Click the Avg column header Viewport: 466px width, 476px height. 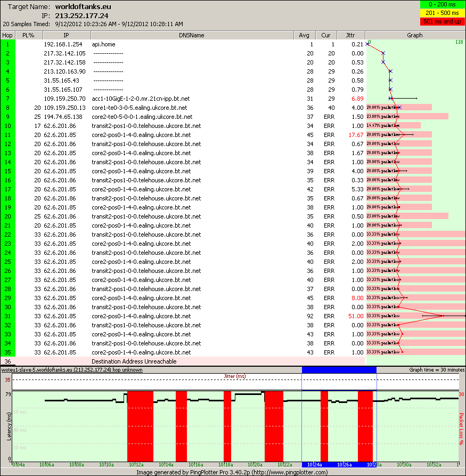pyautogui.click(x=304, y=35)
